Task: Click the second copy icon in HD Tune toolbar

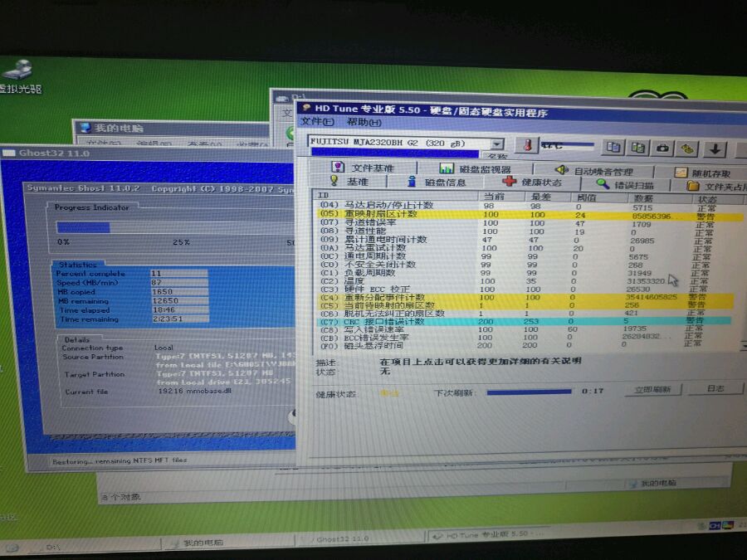Action: point(637,149)
